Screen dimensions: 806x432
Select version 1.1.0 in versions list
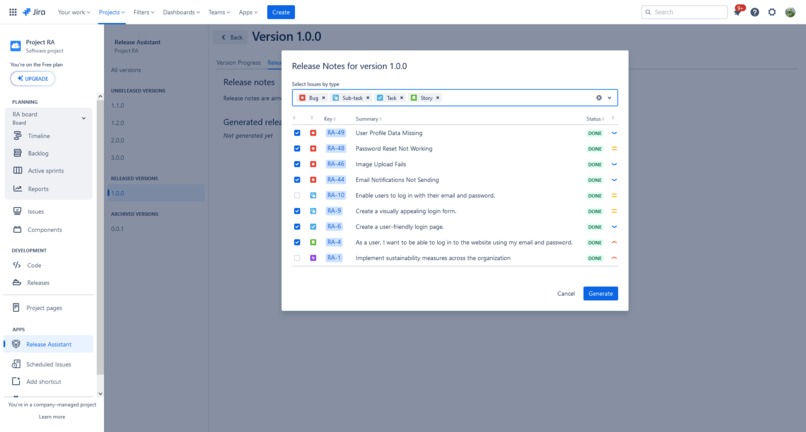[x=118, y=105]
